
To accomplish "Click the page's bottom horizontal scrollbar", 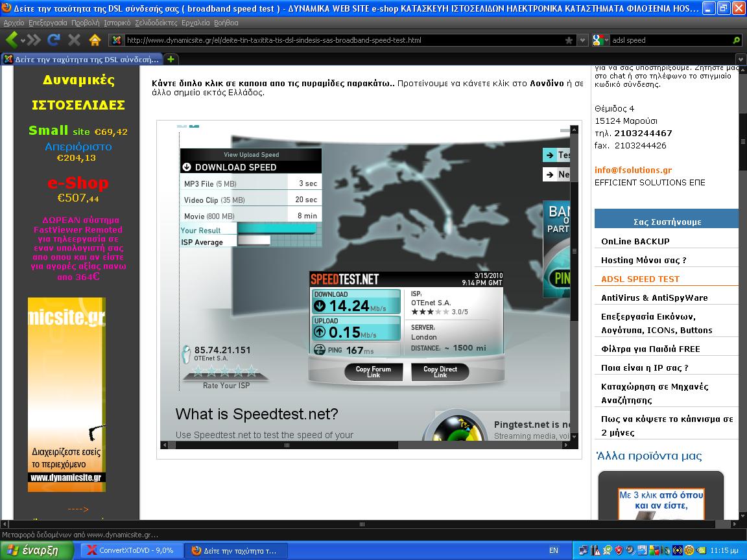I will (x=362, y=524).
